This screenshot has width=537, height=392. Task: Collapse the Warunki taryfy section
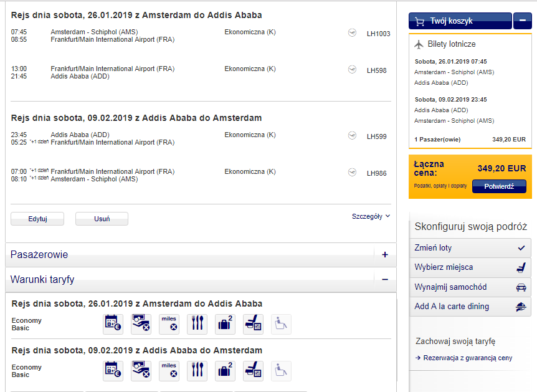coord(385,280)
